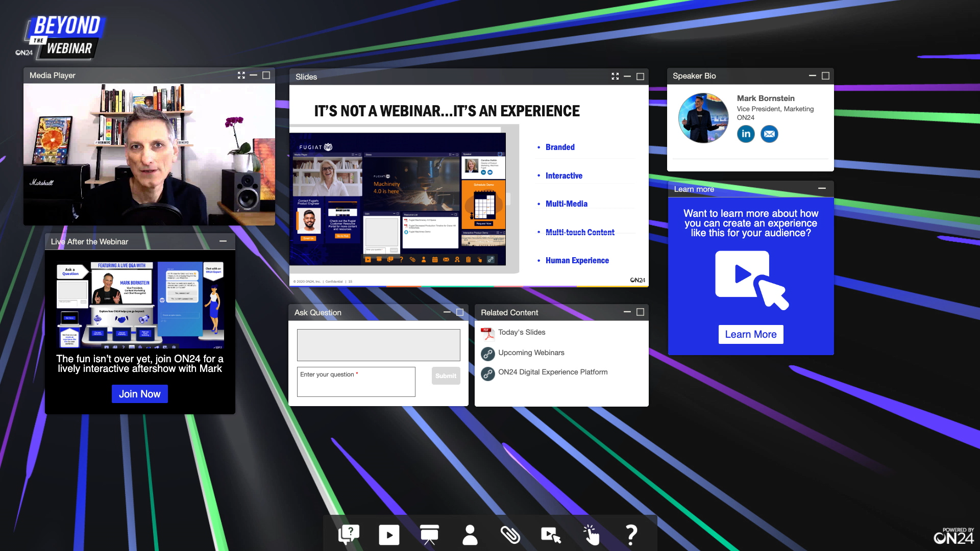Screen dimensions: 980x551
Task: Click the PDF icon beside Today's Slides
Action: click(487, 333)
